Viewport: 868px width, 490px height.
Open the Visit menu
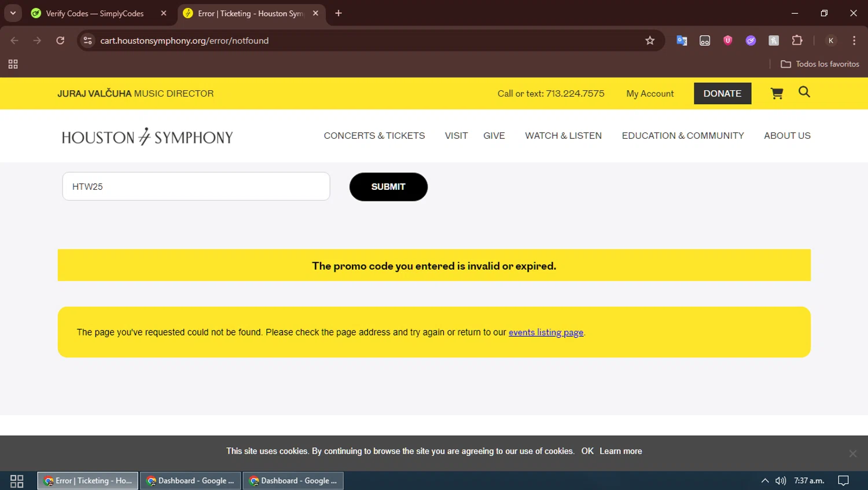tap(456, 136)
